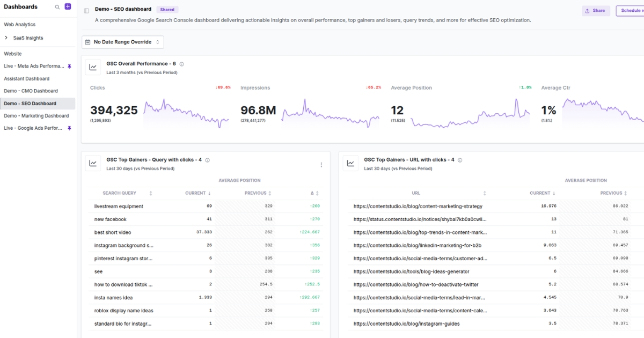644x338 pixels.
Task: Click the search icon beside Dashboards heading
Action: (56, 7)
